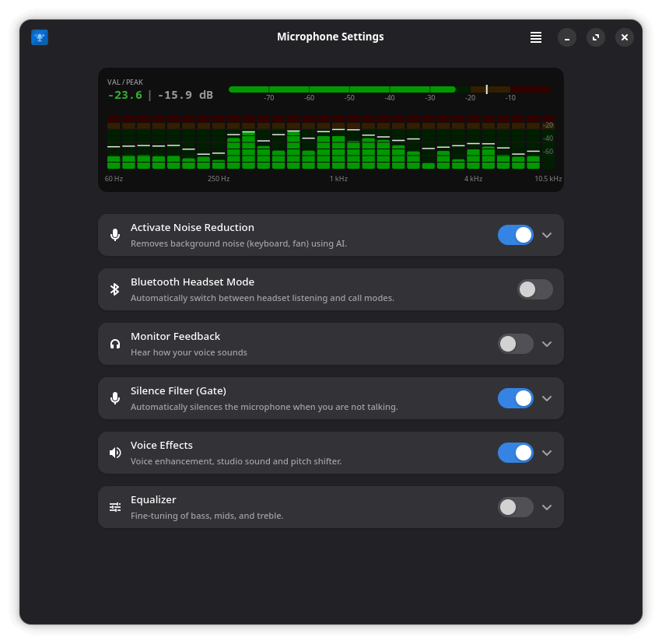Turn on Monitor Feedback switch

click(x=516, y=344)
